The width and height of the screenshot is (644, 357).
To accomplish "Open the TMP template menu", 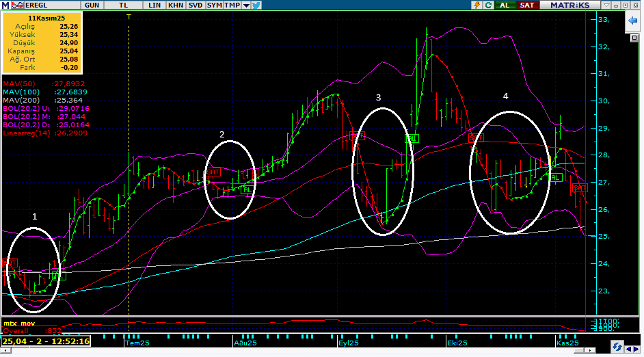I will (232, 5).
